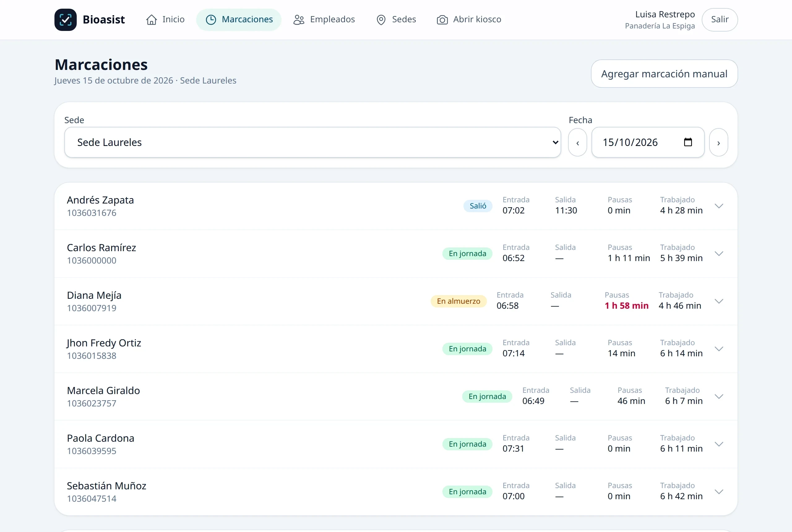The width and height of the screenshot is (792, 532).
Task: Click ID number 1036007919
Action: 92,308
